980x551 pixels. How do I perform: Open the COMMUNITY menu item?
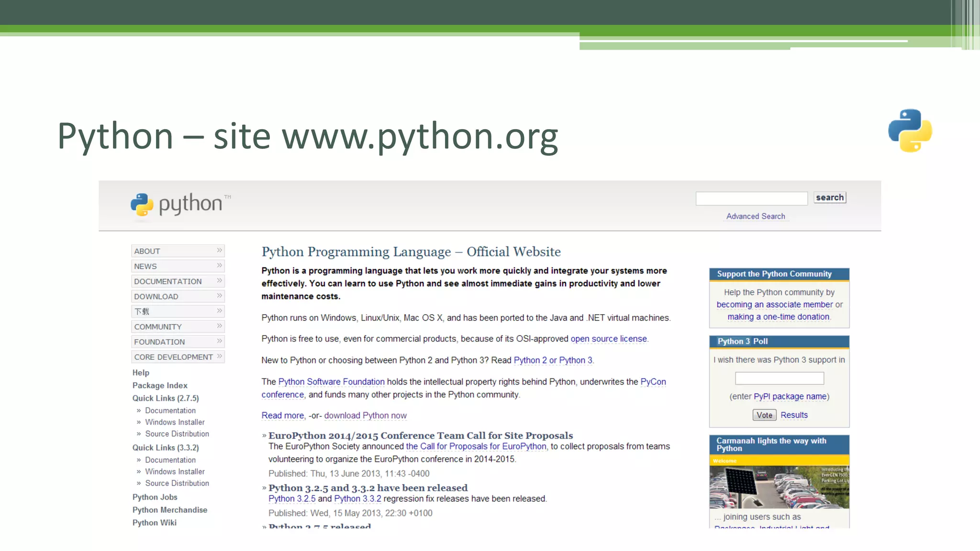pyautogui.click(x=178, y=327)
